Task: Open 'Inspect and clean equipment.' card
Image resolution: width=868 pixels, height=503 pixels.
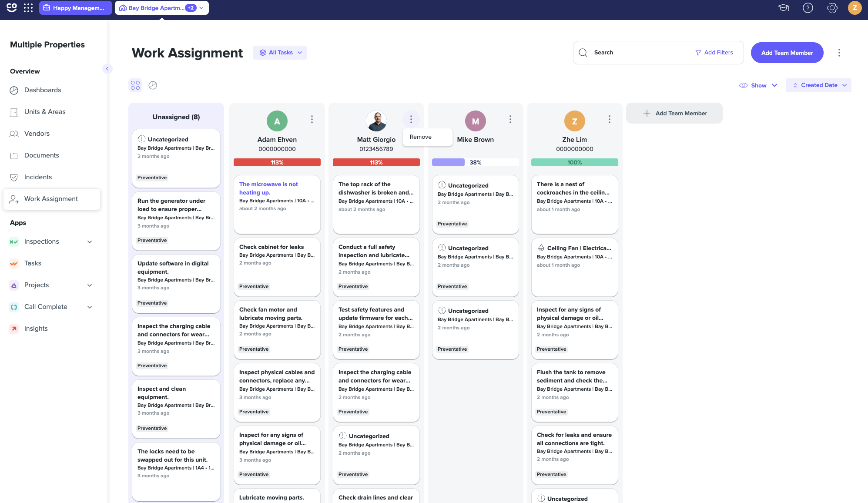Action: point(176,409)
